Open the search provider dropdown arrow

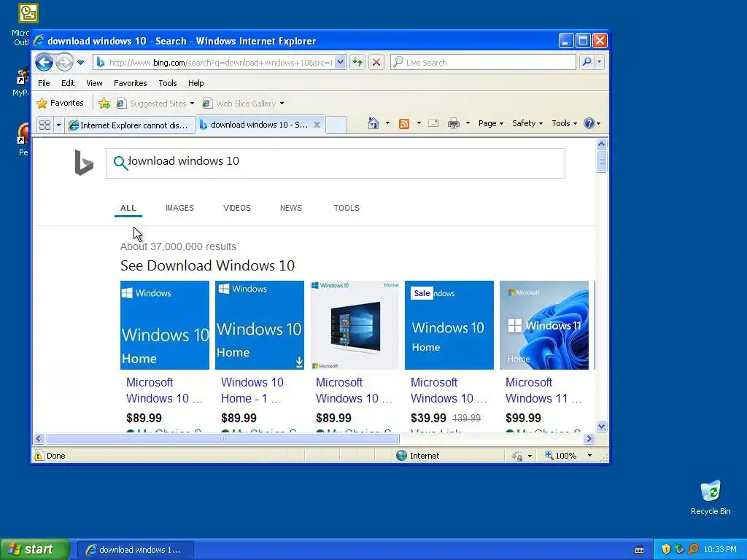[x=600, y=62]
